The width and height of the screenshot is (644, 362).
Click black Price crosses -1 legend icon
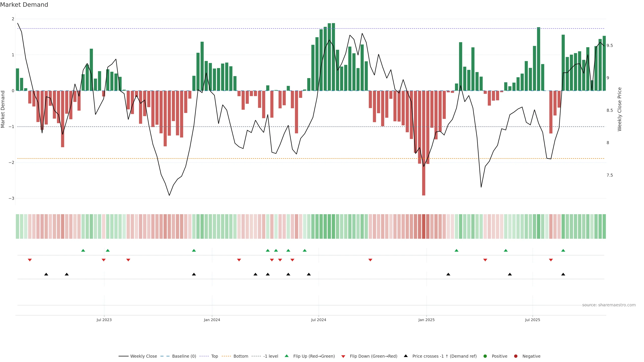406,356
